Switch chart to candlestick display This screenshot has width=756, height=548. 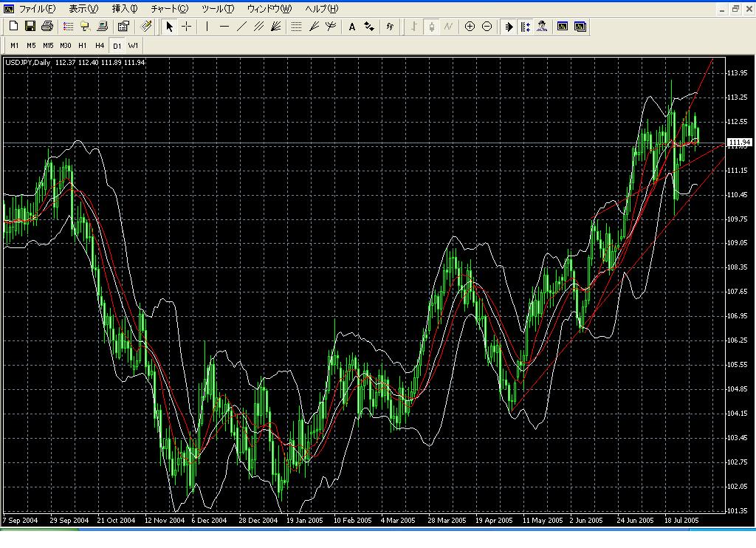[431, 27]
